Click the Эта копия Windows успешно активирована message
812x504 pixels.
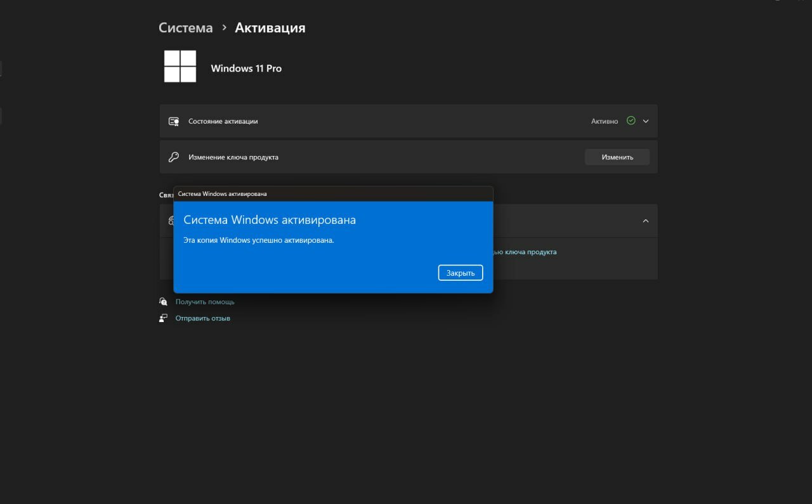tap(259, 241)
